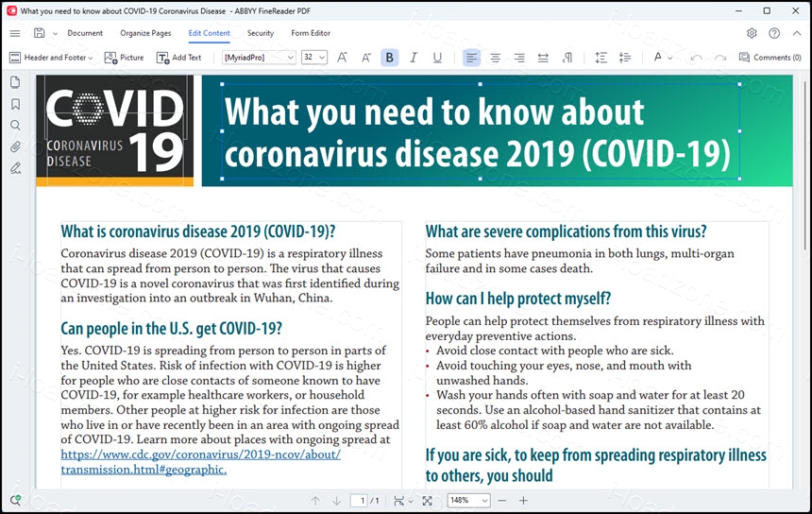
Task: Click the Save icon
Action: 40,33
